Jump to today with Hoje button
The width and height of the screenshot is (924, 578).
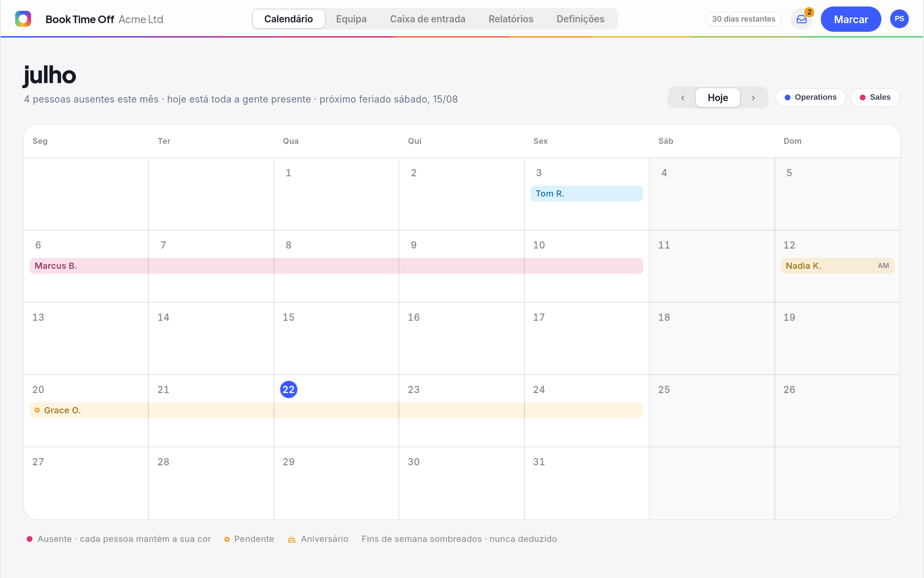click(718, 98)
